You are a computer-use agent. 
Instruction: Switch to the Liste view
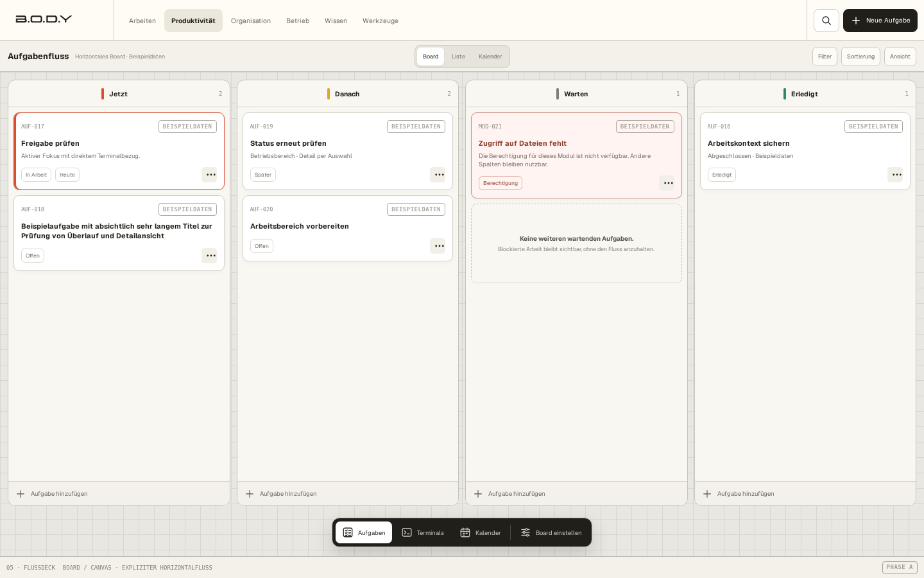[x=458, y=57]
